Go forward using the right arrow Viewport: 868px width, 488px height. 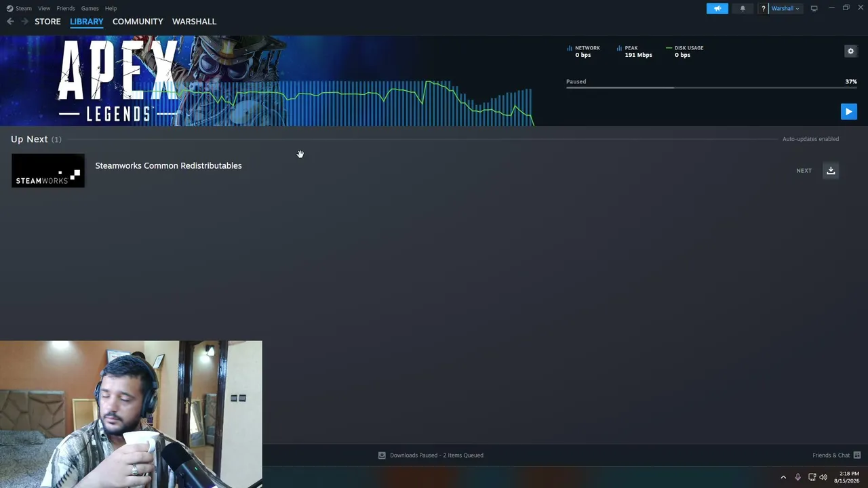[24, 22]
